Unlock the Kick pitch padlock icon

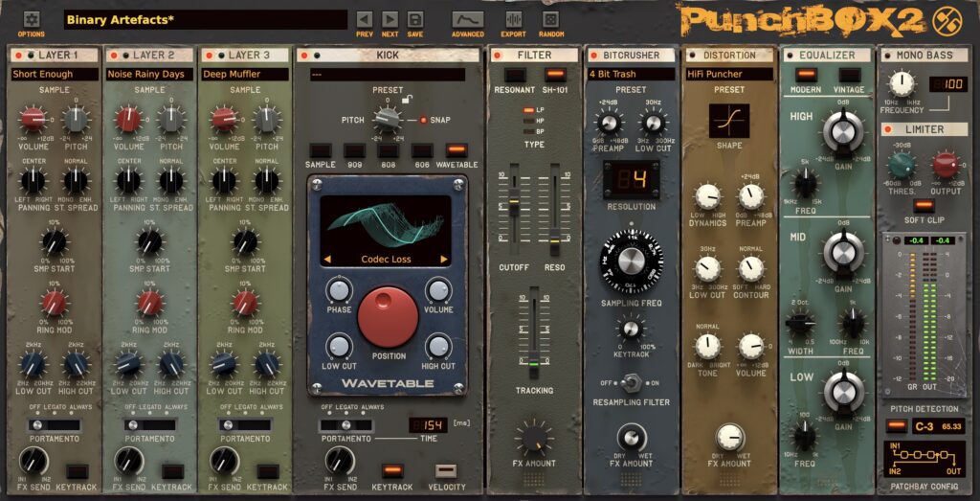[406, 99]
